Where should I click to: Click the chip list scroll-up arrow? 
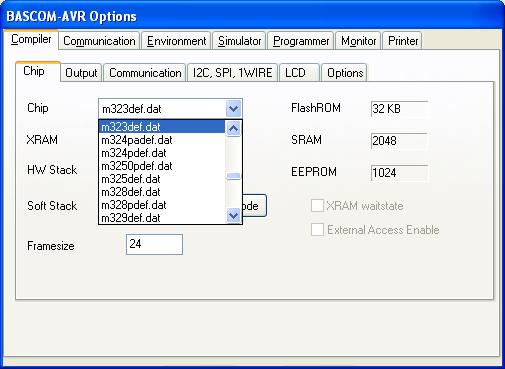click(x=233, y=128)
